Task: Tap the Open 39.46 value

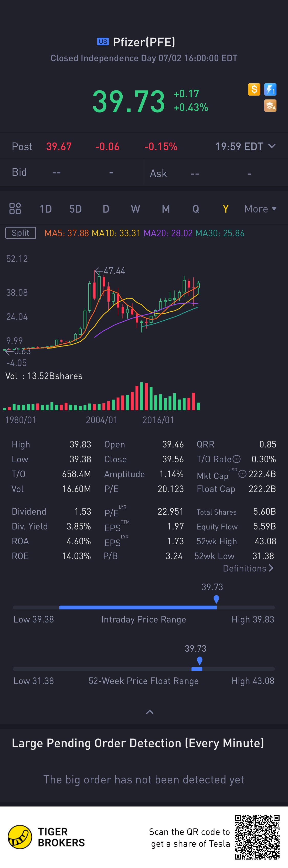Action: pos(173,444)
